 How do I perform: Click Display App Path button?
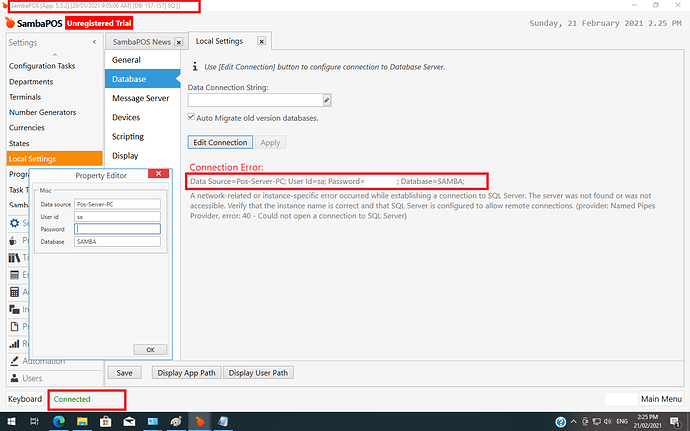187,373
